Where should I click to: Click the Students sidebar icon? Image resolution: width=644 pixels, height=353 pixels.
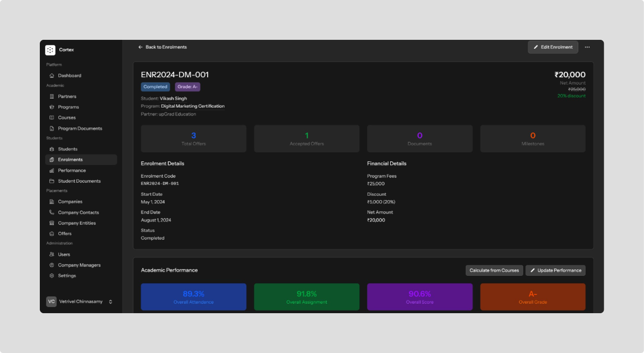pos(52,149)
